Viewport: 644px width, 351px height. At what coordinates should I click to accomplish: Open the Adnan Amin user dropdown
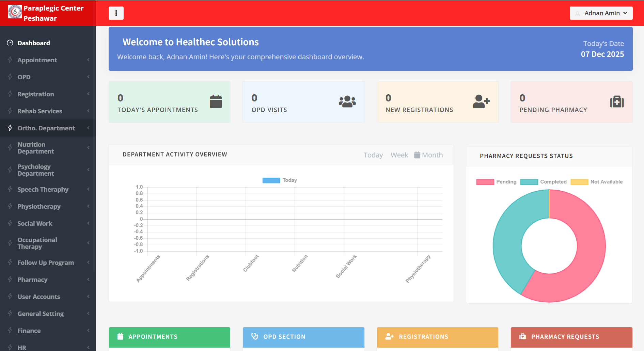[x=601, y=13]
